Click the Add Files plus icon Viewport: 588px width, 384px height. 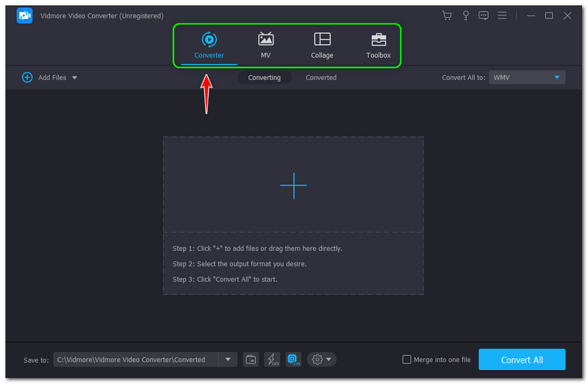(x=27, y=77)
